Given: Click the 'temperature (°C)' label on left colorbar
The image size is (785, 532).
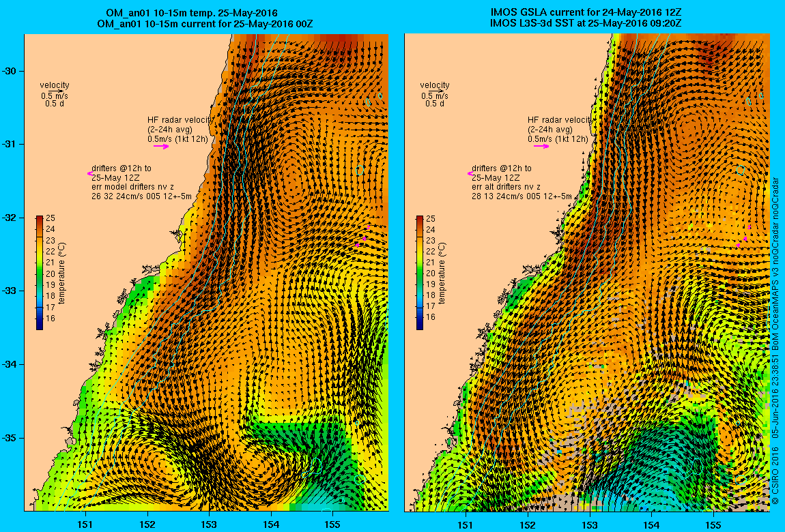Looking at the screenshot, I should pos(61,274).
